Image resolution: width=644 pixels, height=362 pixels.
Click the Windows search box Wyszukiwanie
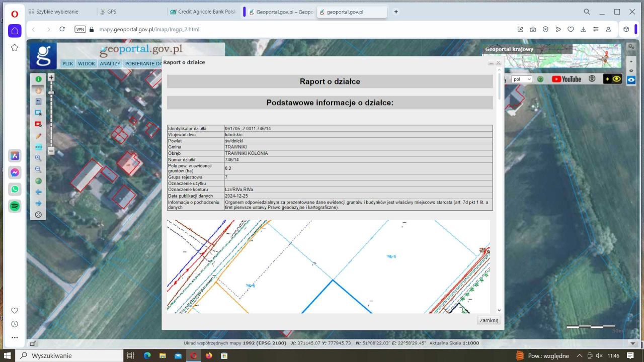click(x=70, y=355)
